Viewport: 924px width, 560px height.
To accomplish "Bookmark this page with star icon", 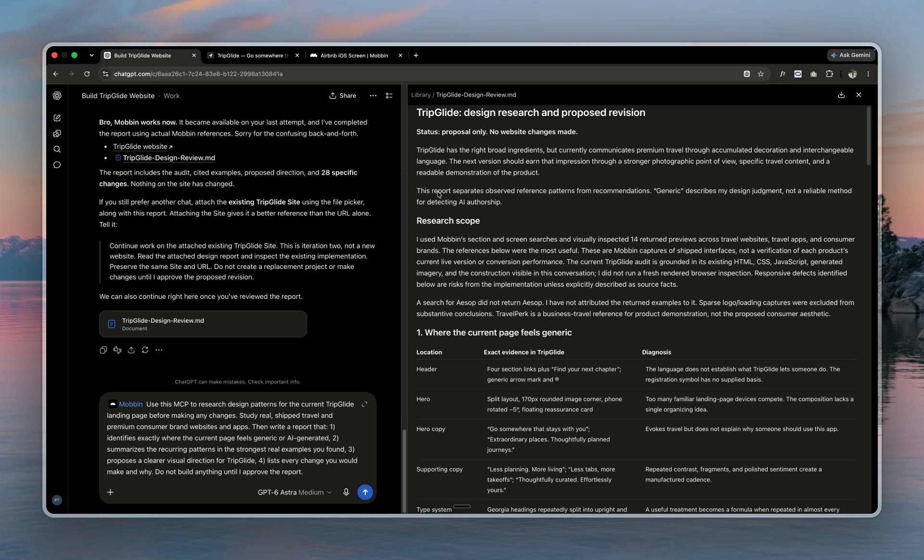I will [x=760, y=74].
